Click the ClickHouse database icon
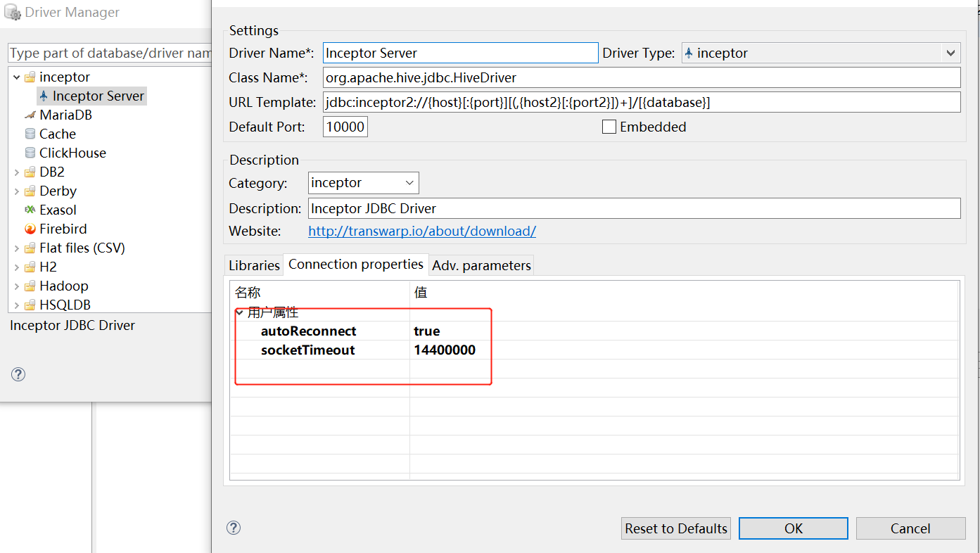The width and height of the screenshot is (980, 553). coord(30,153)
